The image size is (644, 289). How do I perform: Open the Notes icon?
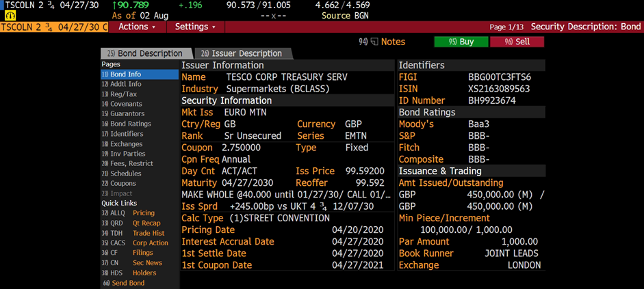(x=374, y=42)
